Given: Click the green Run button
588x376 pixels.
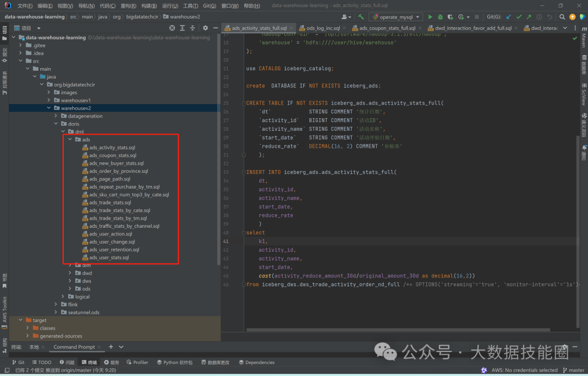Looking at the screenshot, I should coord(431,17).
